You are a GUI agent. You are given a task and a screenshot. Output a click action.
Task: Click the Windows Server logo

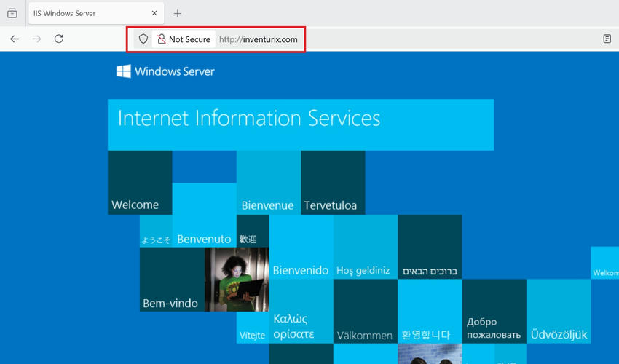click(x=165, y=71)
